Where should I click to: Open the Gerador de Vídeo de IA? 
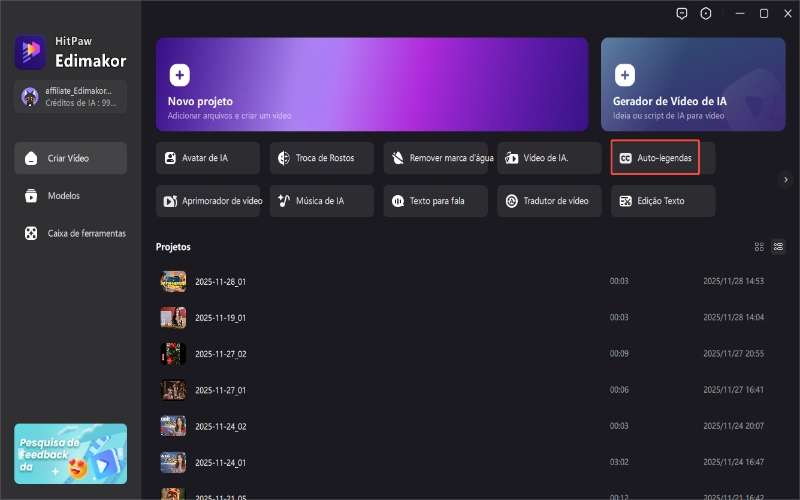pos(693,85)
